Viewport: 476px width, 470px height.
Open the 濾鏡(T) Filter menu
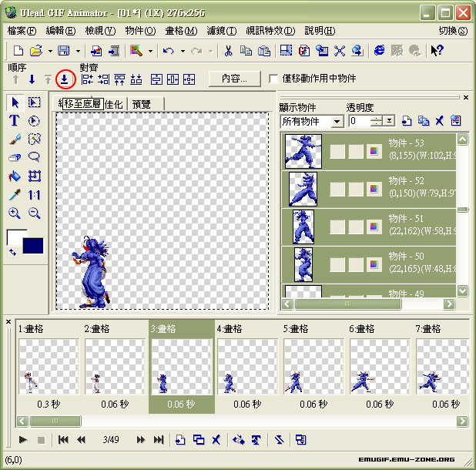(x=222, y=31)
